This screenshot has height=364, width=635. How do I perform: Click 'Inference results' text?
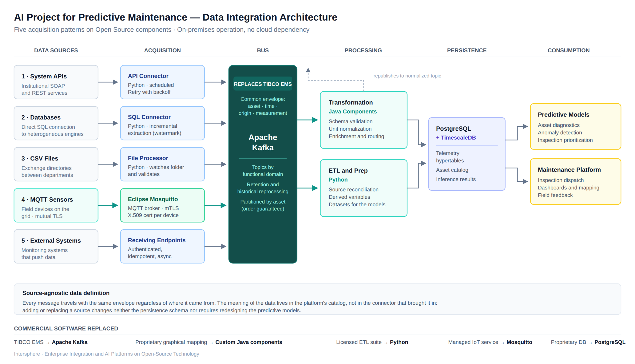click(456, 179)
